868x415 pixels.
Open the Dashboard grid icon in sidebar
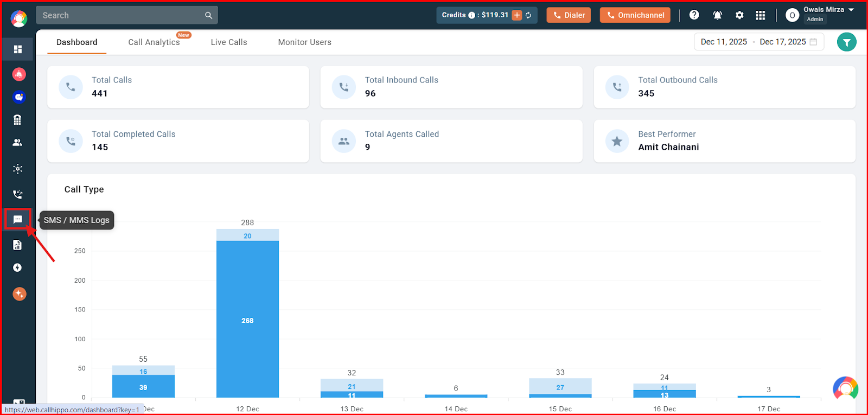[x=18, y=49]
